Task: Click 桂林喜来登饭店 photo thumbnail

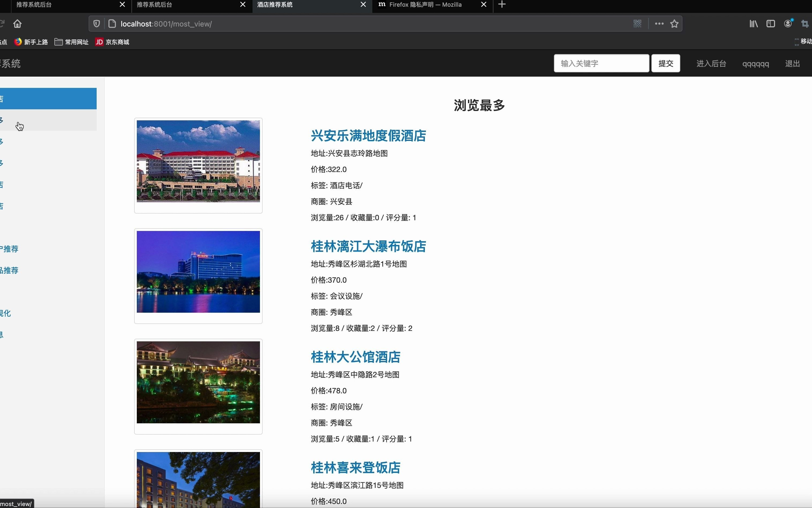Action: point(198,480)
